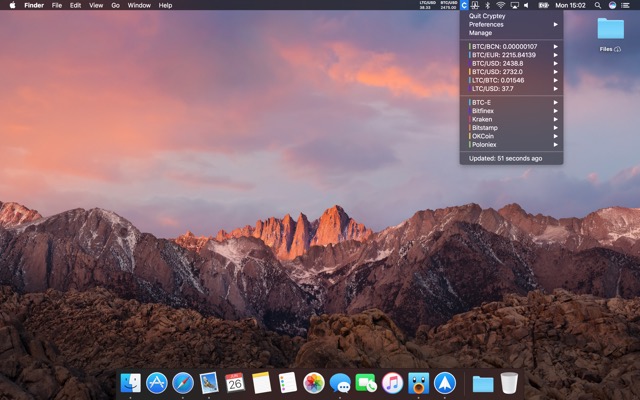
Task: Open Safari from the Dock
Action: coord(182,383)
